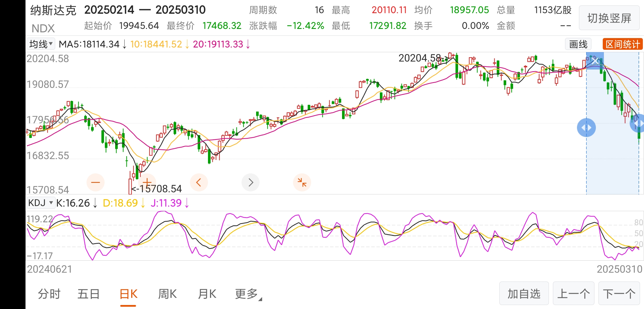This screenshot has width=644, height=309.
Task: Open the 均线 indicator dropdown
Action: [x=41, y=44]
